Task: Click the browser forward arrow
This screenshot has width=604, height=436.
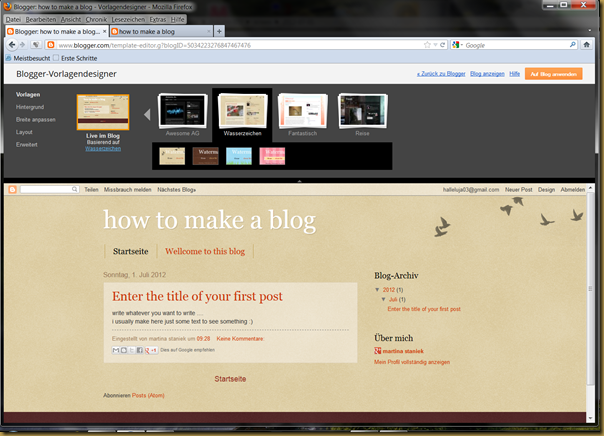Action: (x=22, y=45)
